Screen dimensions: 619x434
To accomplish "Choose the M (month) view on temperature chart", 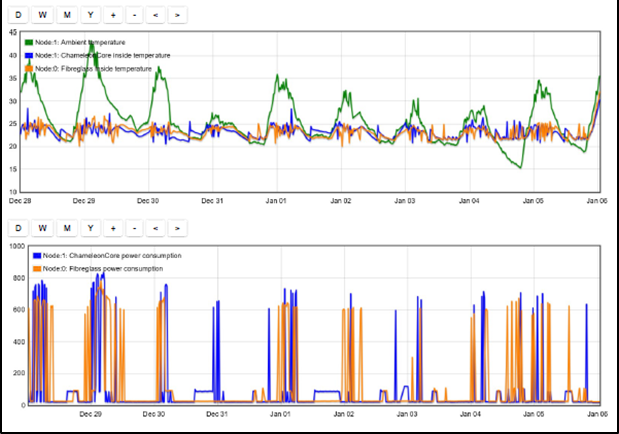I will click(x=67, y=15).
